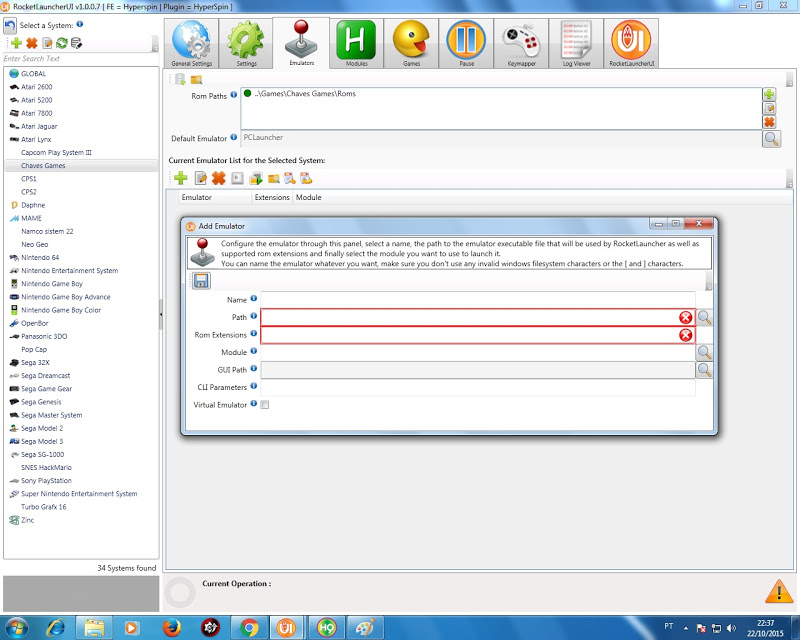
Task: Select Daphne in the systems list
Action: (33, 205)
